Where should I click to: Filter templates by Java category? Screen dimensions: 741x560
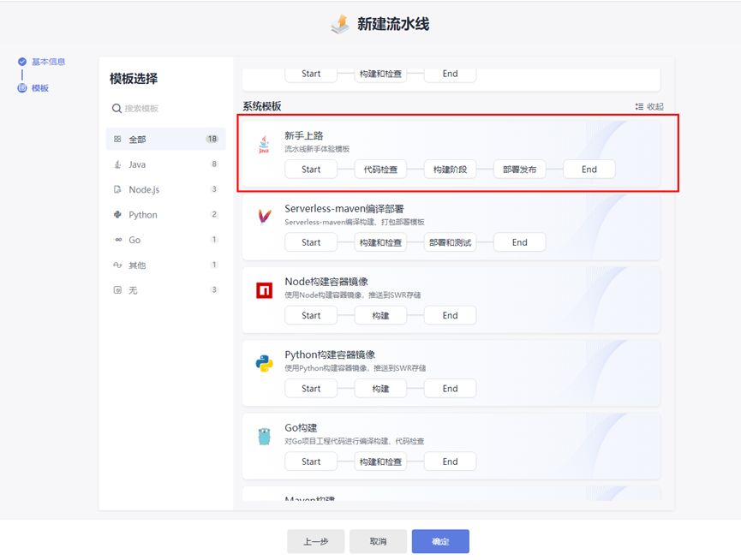point(166,164)
